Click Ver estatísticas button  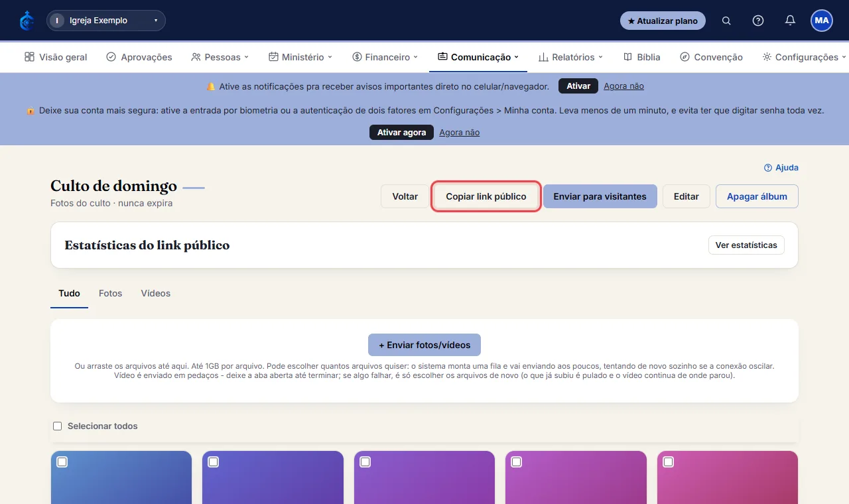click(746, 245)
